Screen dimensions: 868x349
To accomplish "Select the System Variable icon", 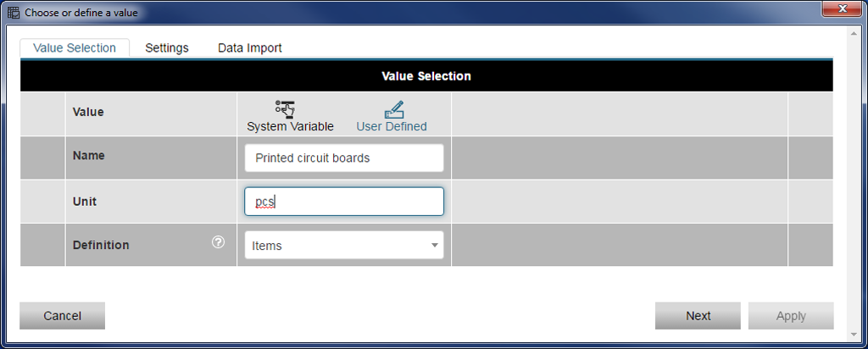I will pos(285,108).
